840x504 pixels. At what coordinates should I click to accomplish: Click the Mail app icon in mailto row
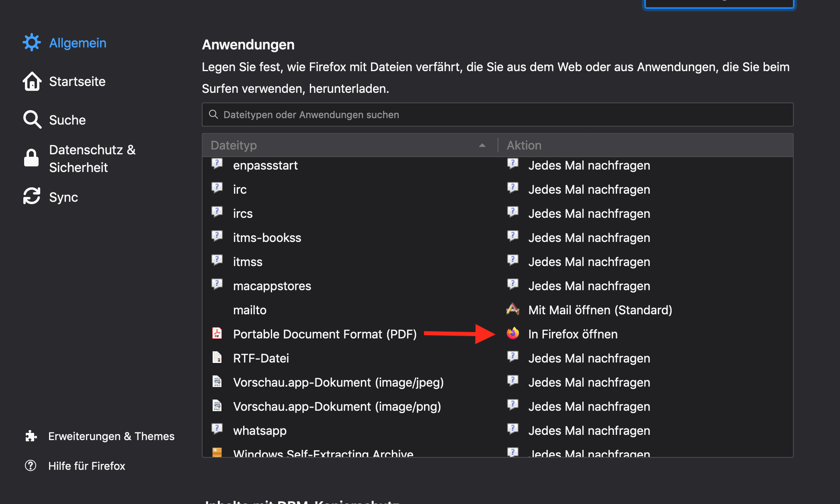point(513,309)
